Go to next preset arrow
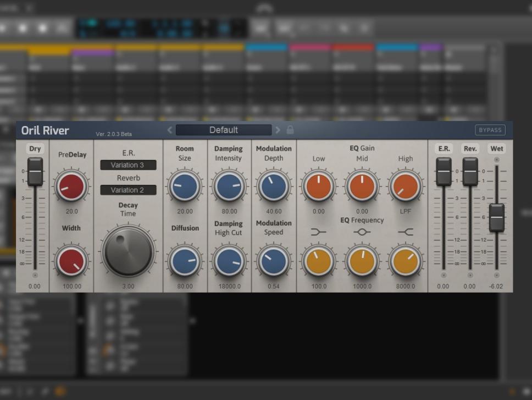This screenshot has width=532, height=400. (278, 130)
